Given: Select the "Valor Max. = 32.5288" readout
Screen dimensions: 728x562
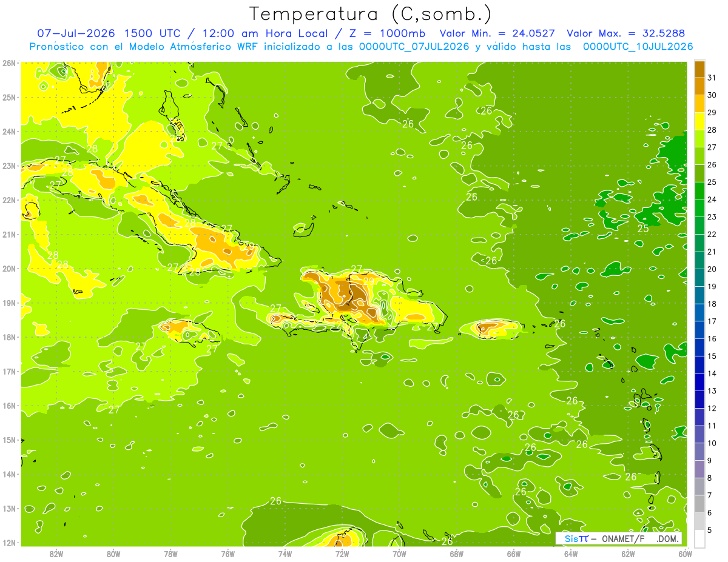Looking at the screenshot, I should pos(625,33).
